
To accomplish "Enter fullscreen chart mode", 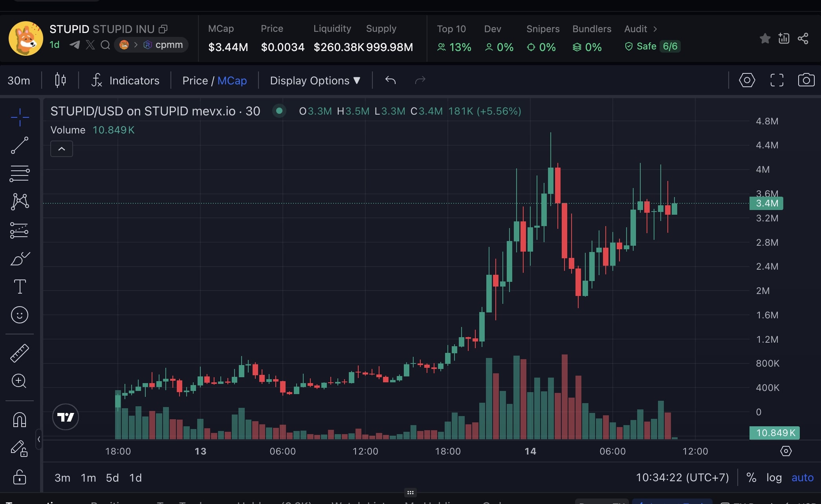I will point(777,80).
